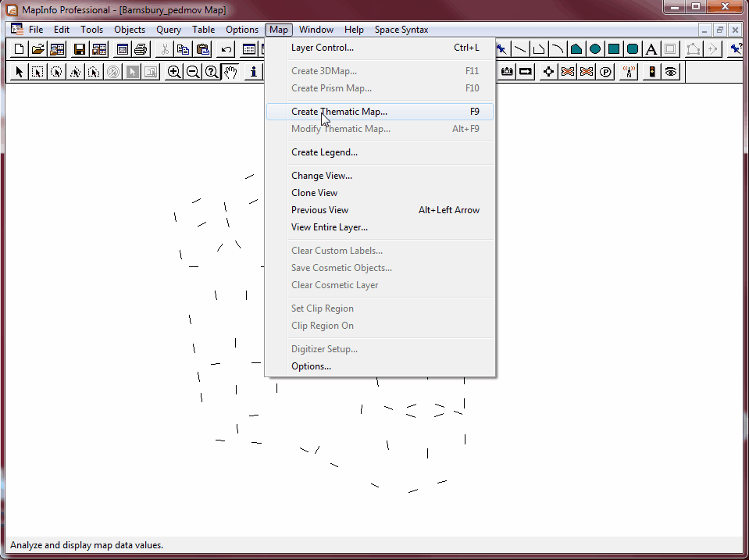Click the eye icon in toolbar

pyautogui.click(x=671, y=72)
